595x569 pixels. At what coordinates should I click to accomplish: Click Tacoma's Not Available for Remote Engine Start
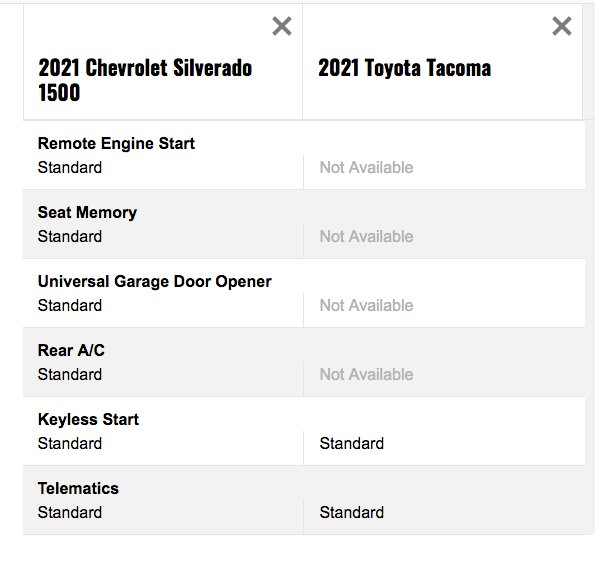pyautogui.click(x=366, y=167)
